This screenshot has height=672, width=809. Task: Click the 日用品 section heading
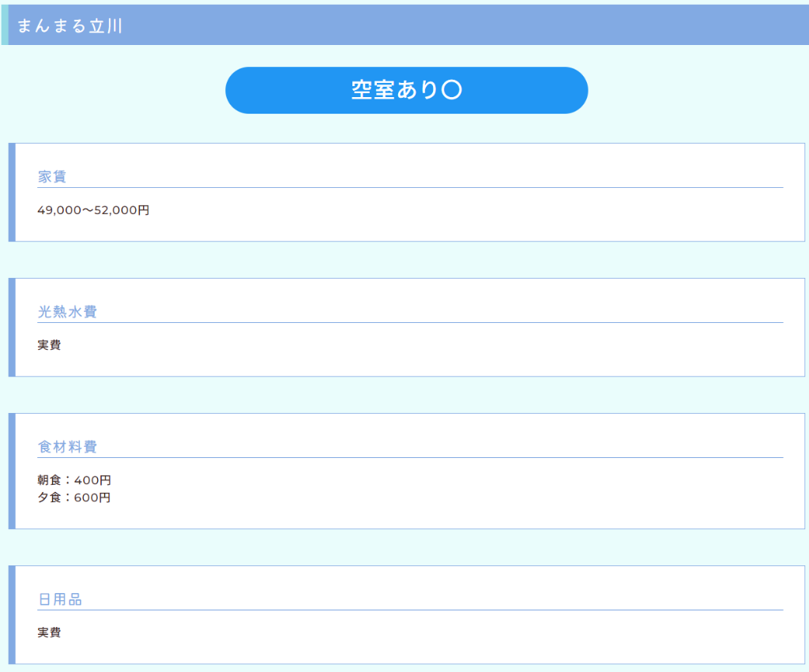[x=60, y=599]
